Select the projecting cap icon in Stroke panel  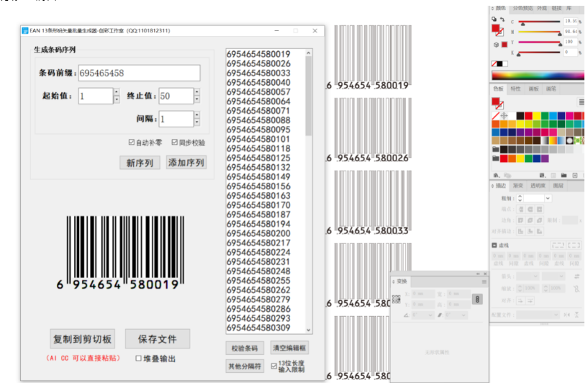point(540,209)
